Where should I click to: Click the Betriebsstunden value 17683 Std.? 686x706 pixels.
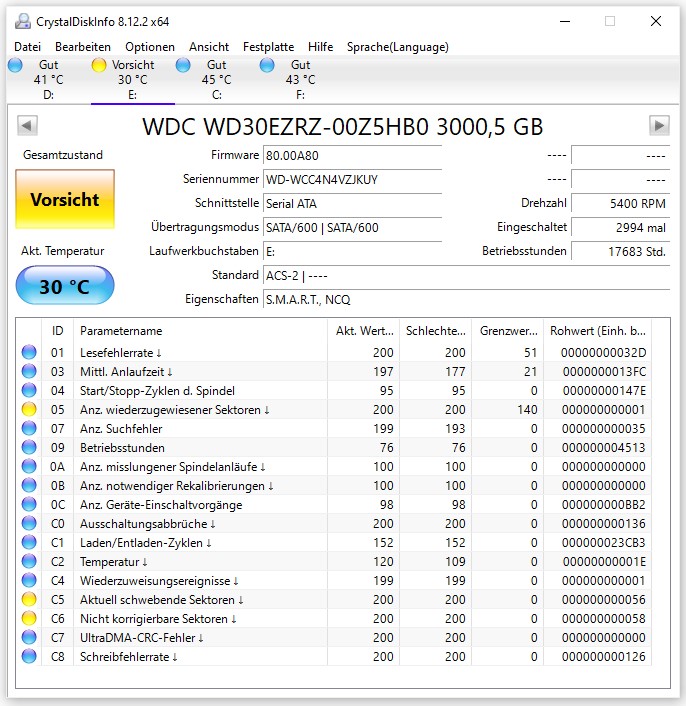pyautogui.click(x=621, y=252)
